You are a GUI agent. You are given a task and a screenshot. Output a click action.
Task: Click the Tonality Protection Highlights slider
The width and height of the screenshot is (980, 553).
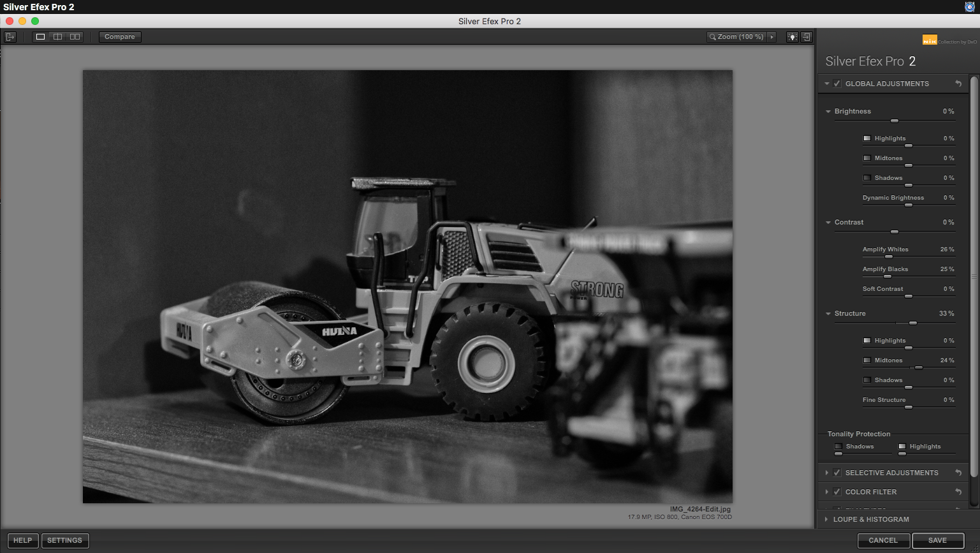click(x=926, y=453)
